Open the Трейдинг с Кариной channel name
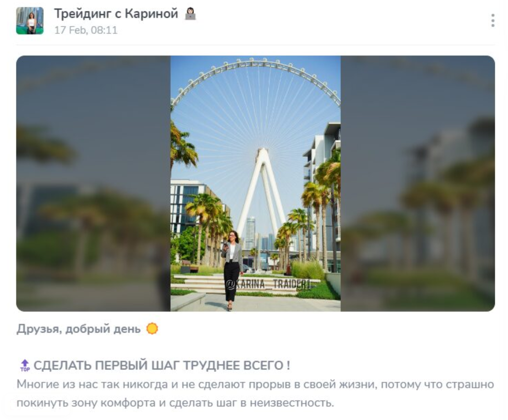Screen dimensions: 508x420 click(x=116, y=14)
